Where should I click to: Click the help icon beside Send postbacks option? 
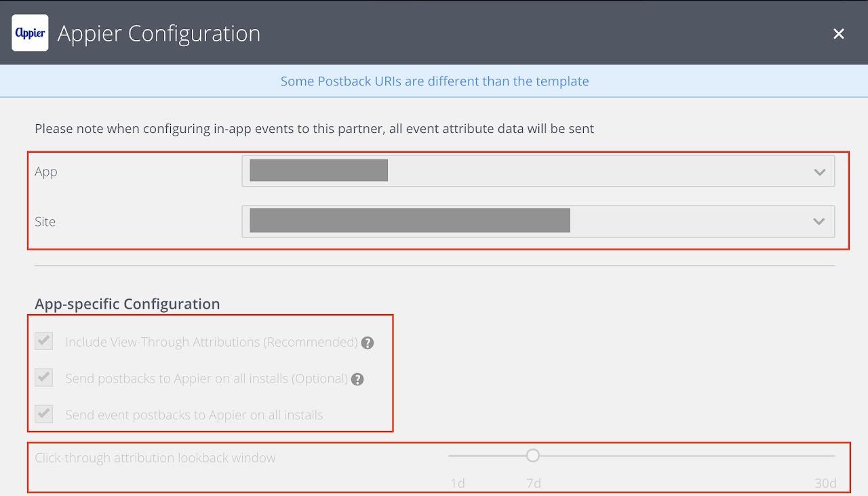pos(357,379)
